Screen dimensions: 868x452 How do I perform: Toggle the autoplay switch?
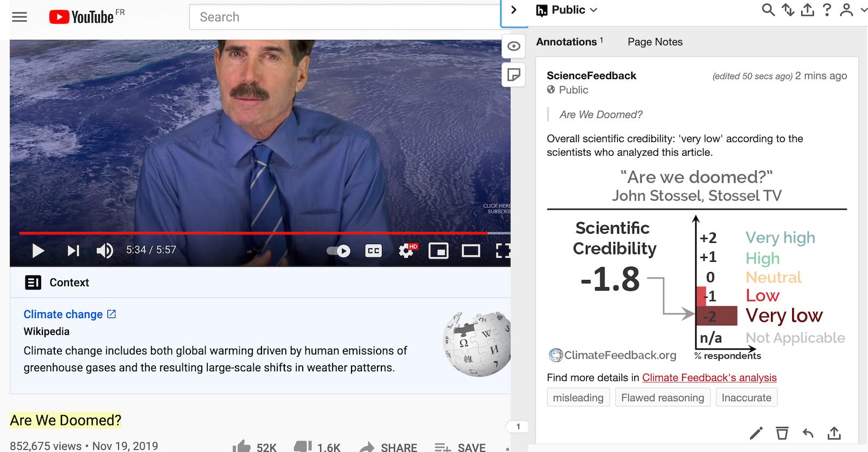tap(339, 250)
